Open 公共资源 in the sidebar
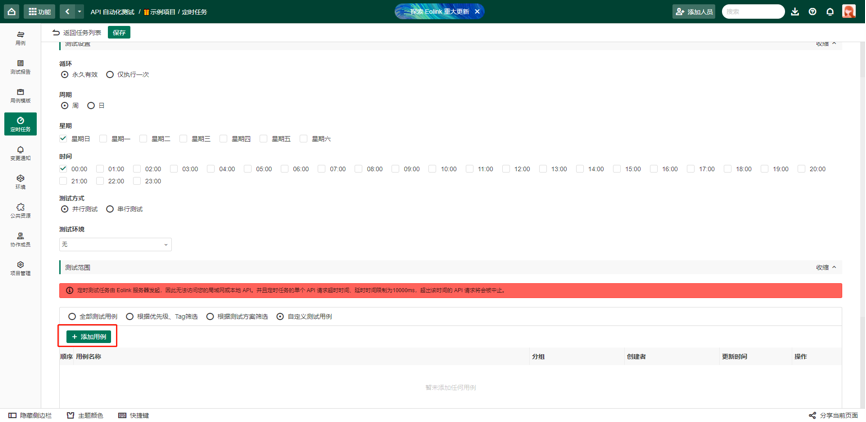Image resolution: width=866 pixels, height=422 pixels. 20,210
